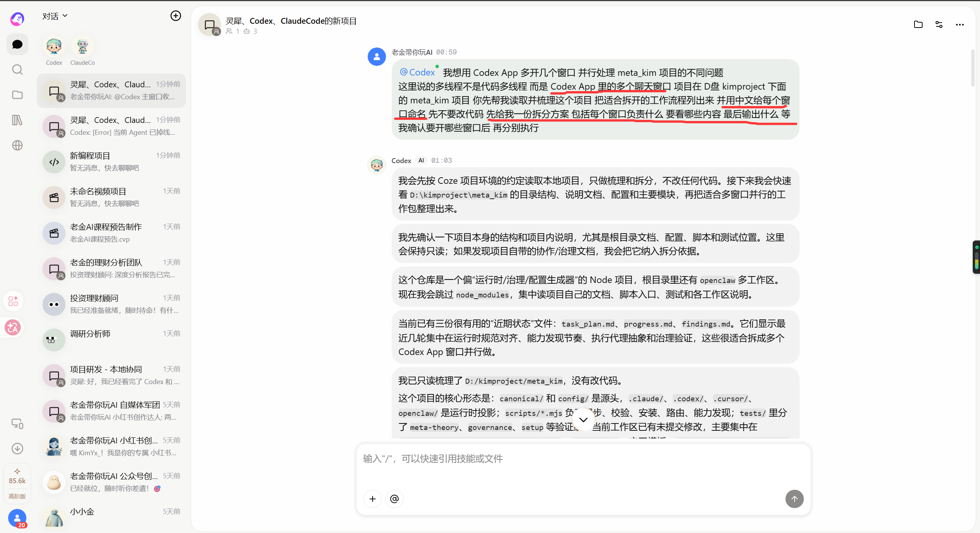Open the 项目研发 - 本地协同 conversation
Image resolution: width=980 pixels, height=533 pixels.
click(111, 376)
